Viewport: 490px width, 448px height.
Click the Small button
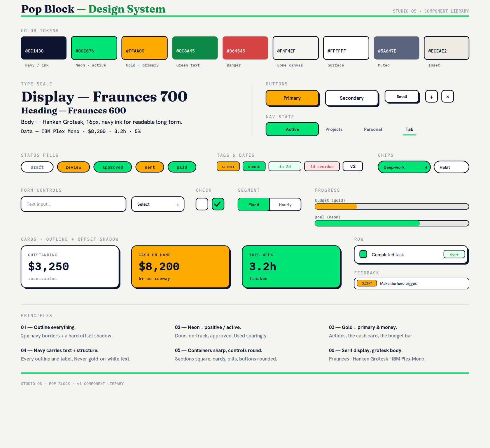pos(402,97)
